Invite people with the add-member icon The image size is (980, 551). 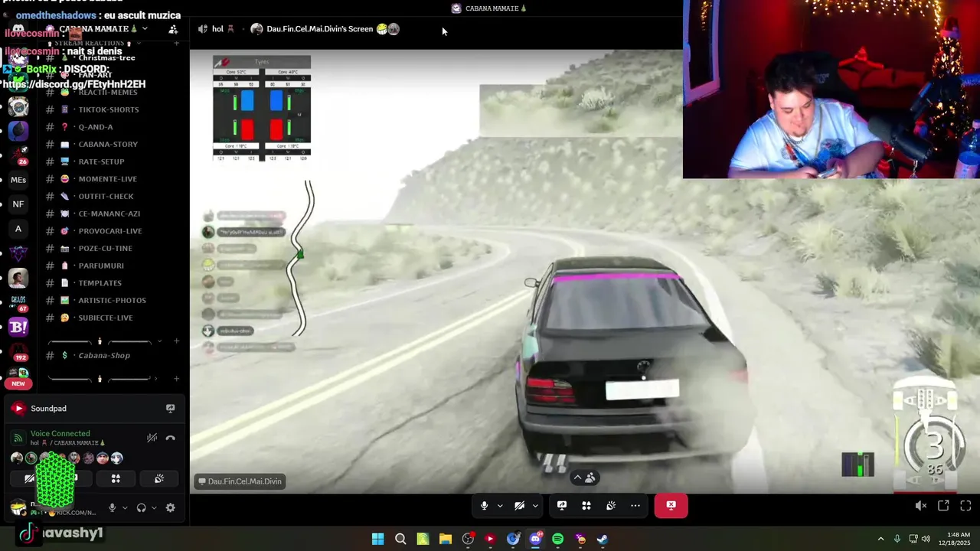pyautogui.click(x=173, y=29)
